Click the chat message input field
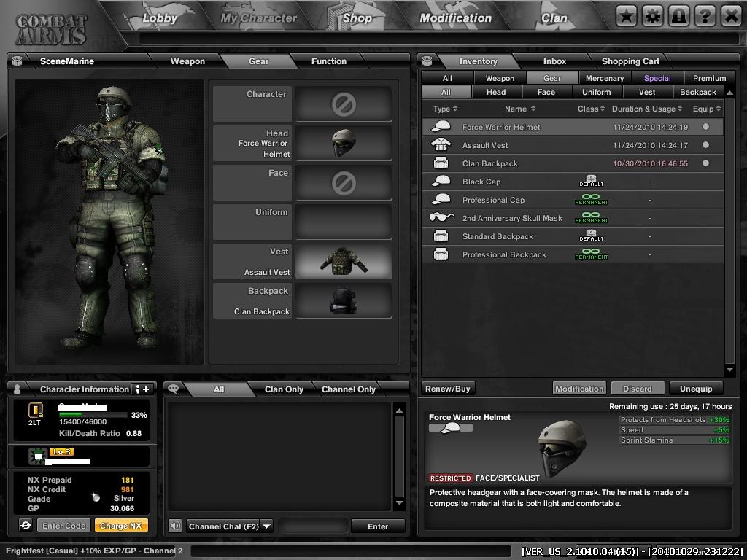This screenshot has width=747, height=560. pyautogui.click(x=313, y=526)
